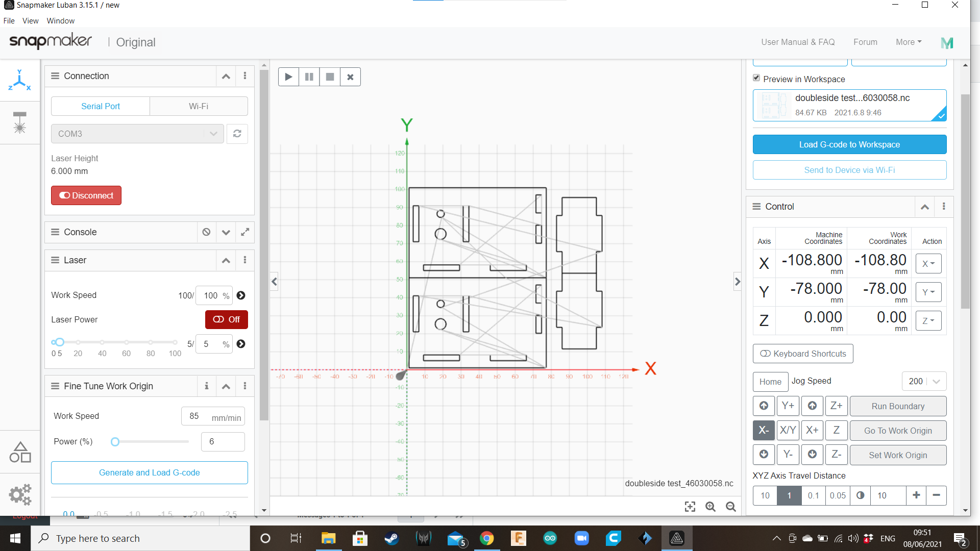980x551 pixels.
Task: Toggle Laser Power on/off switch
Action: point(227,319)
